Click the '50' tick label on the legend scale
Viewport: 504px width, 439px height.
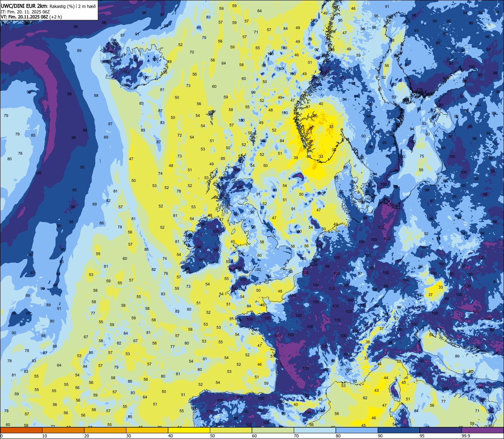click(212, 436)
